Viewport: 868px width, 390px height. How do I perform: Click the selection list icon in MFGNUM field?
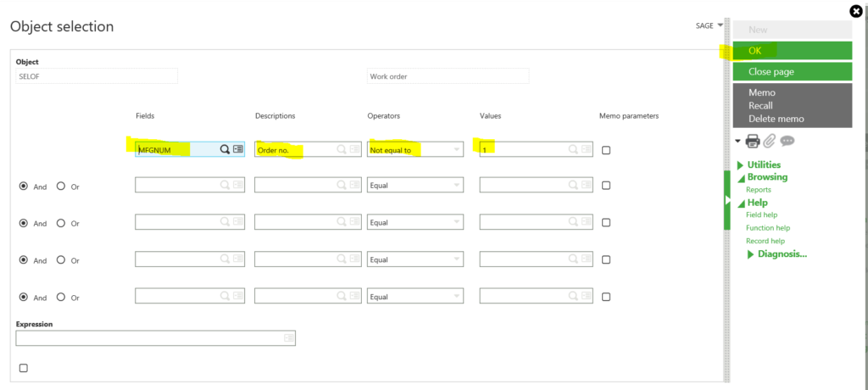(x=238, y=149)
